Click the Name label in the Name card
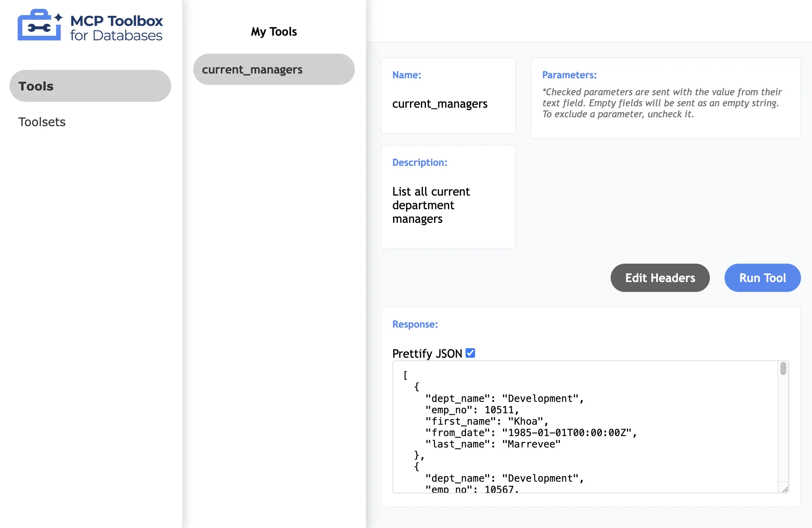This screenshot has width=812, height=528. [x=406, y=75]
